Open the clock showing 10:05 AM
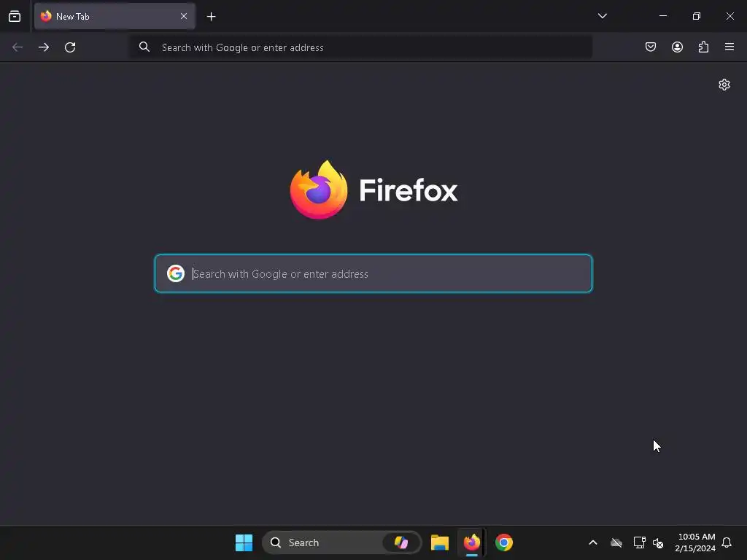 pyautogui.click(x=695, y=542)
